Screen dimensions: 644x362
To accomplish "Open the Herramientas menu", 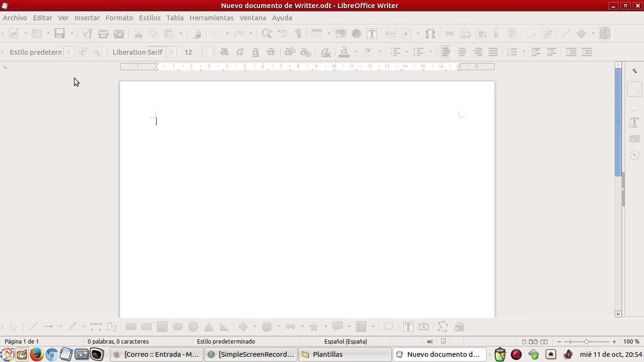I will click(212, 17).
